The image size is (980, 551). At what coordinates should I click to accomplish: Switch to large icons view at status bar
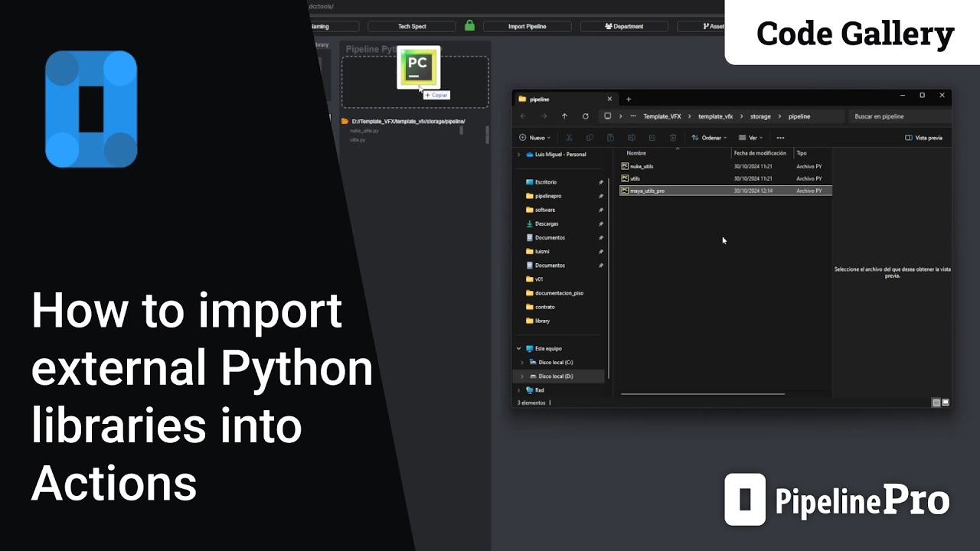946,403
